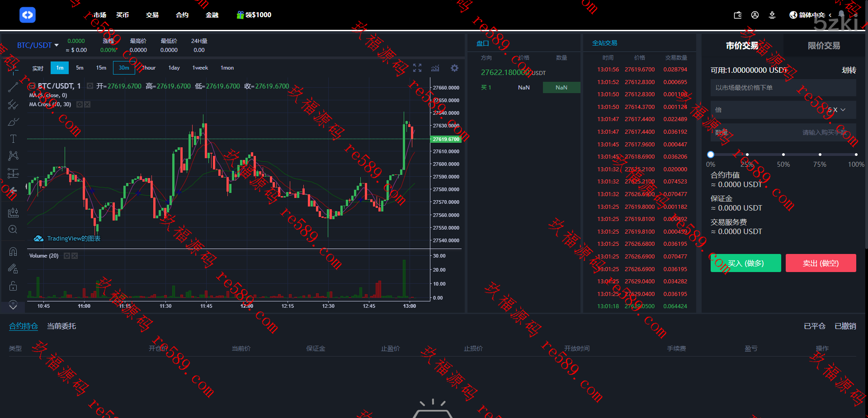Click the zoom-in magnifier tool

[x=13, y=230]
